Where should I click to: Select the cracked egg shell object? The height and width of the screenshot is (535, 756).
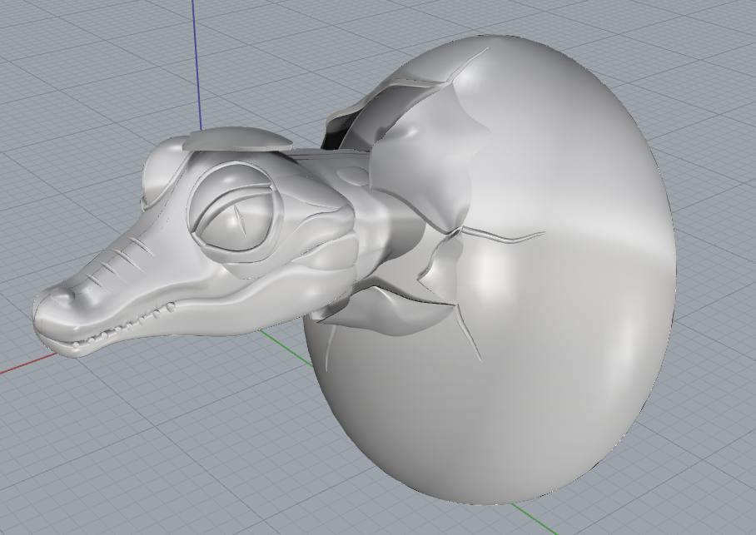point(492,270)
